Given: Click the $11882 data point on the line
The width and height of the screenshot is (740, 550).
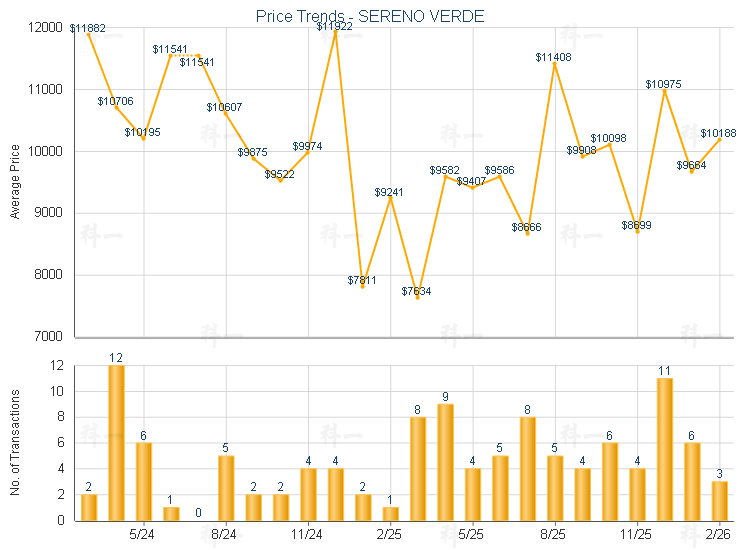Looking at the screenshot, I should point(89,34).
